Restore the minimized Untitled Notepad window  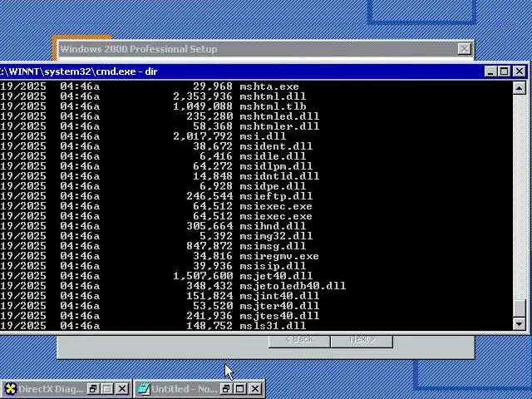point(225,389)
